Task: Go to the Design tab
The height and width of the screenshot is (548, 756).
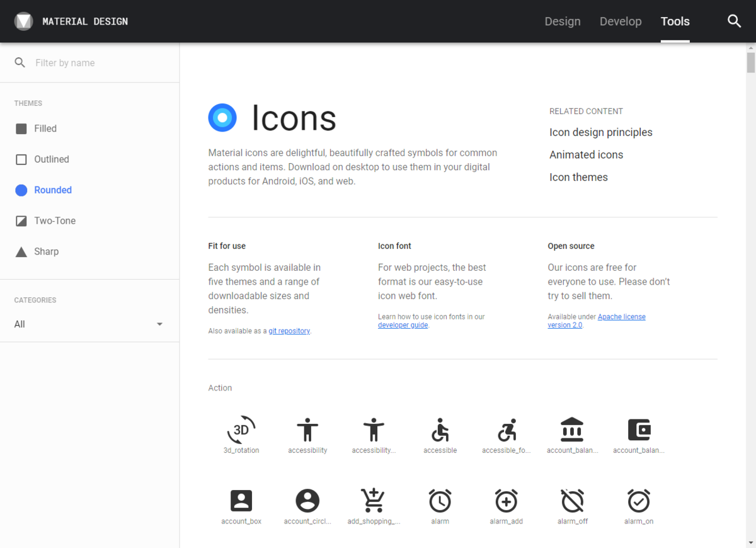Action: click(x=563, y=21)
